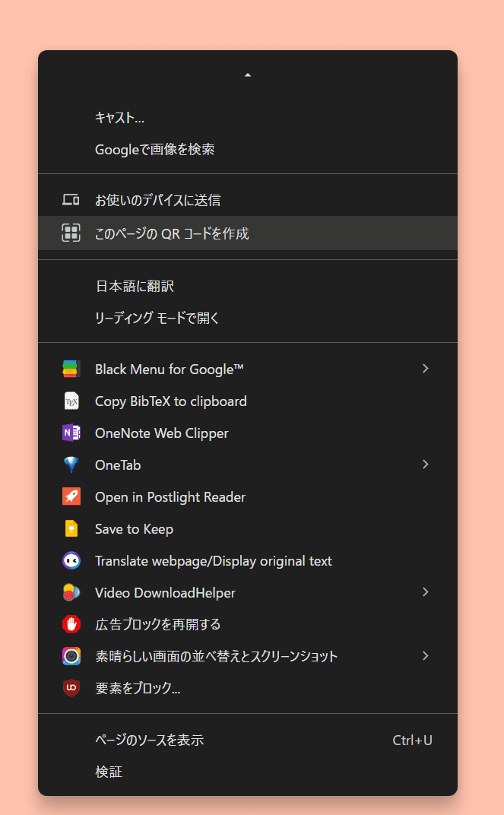Viewport: 504px width, 815px height.
Task: Open ページのソースを表示
Action: tap(149, 740)
